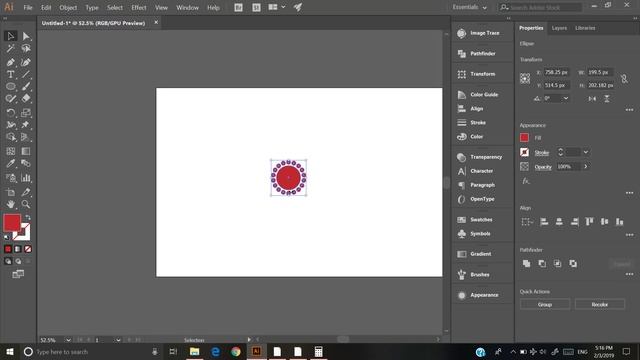Flip selection horizontally in Transform

pos(592,99)
